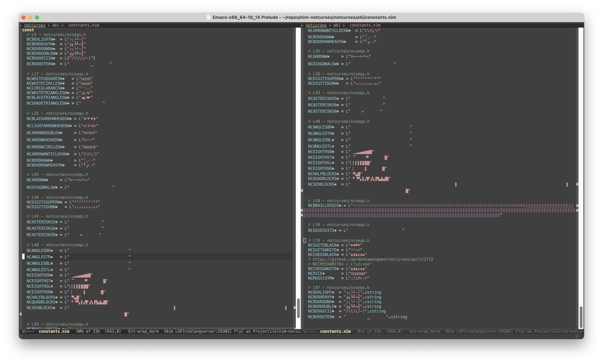Click the abi breadcrumb in the right pane
The width and height of the screenshot is (603, 364).
coord(337,25)
